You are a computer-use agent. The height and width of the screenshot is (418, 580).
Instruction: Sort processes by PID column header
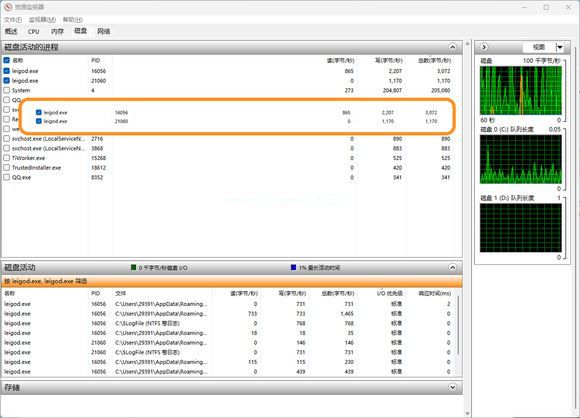click(x=96, y=60)
